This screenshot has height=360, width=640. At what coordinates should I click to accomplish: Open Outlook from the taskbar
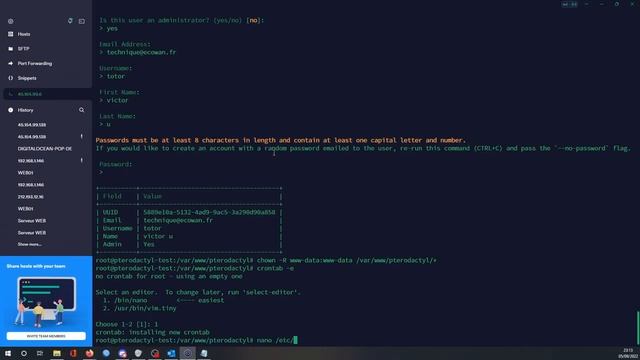[x=171, y=353]
